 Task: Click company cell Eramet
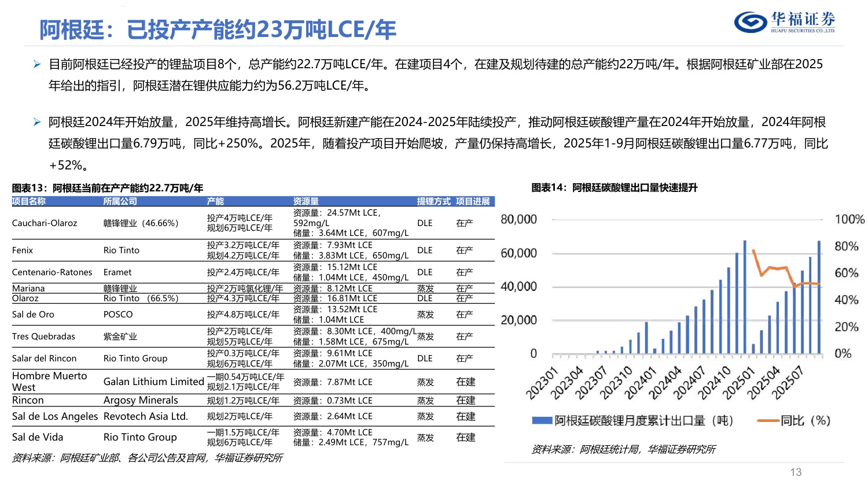pos(117,272)
